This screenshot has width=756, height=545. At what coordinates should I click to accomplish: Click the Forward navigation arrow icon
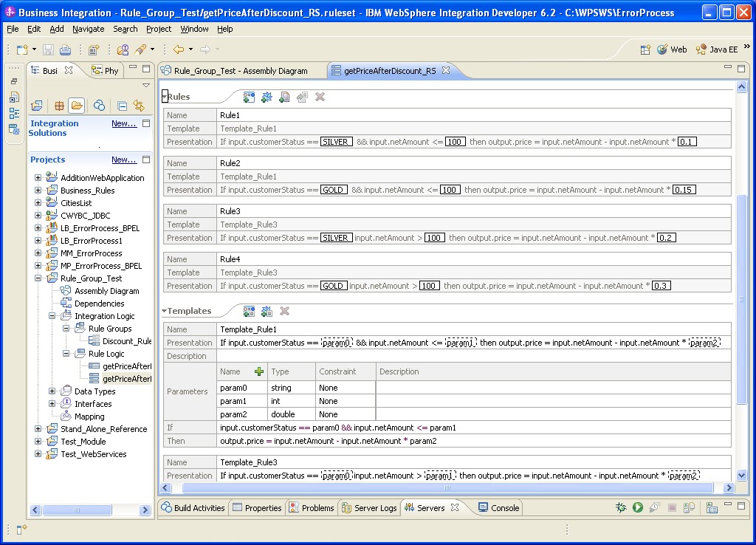(x=205, y=49)
